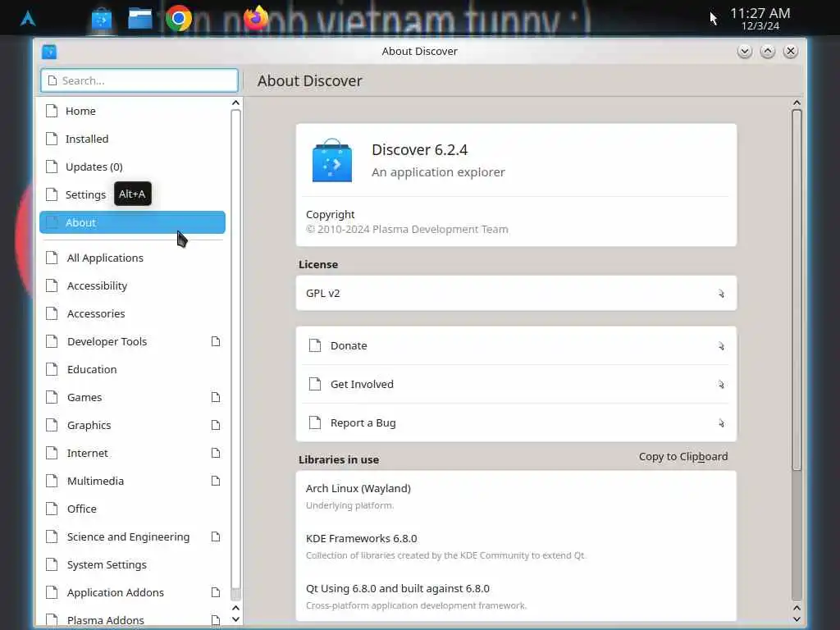Viewport: 840px width, 630px height.
Task: Click Copy to Clipboard
Action: pyautogui.click(x=683, y=456)
